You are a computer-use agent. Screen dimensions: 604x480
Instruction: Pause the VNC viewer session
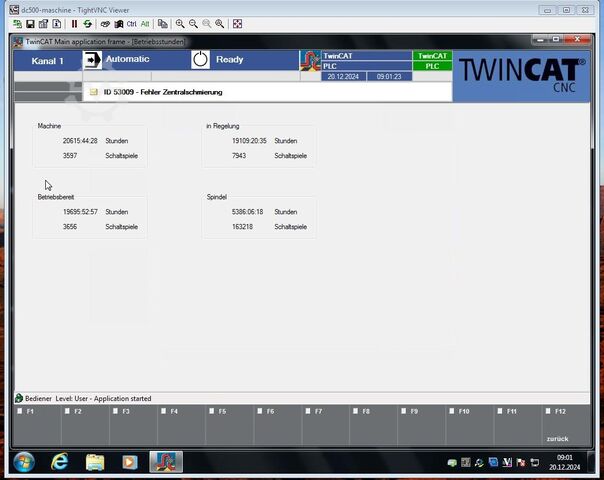74,23
